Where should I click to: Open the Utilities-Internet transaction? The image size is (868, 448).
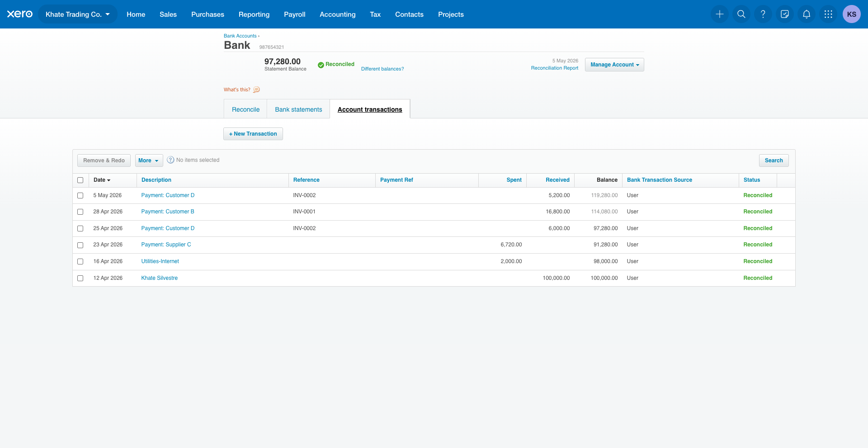(x=160, y=261)
